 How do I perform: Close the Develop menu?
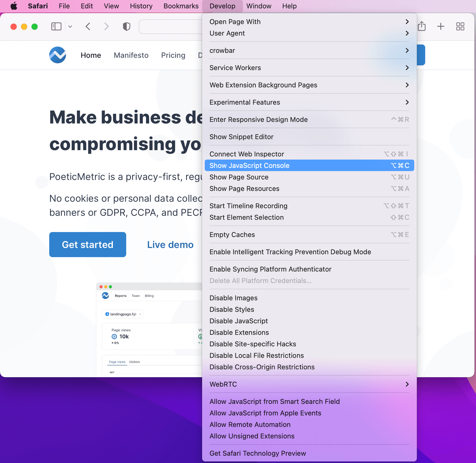[x=222, y=6]
